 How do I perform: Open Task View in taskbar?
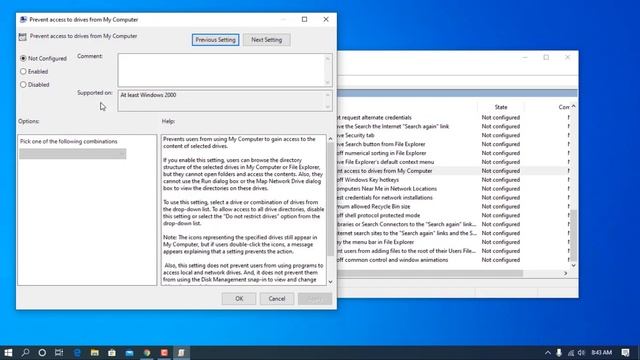pyautogui.click(x=59, y=353)
